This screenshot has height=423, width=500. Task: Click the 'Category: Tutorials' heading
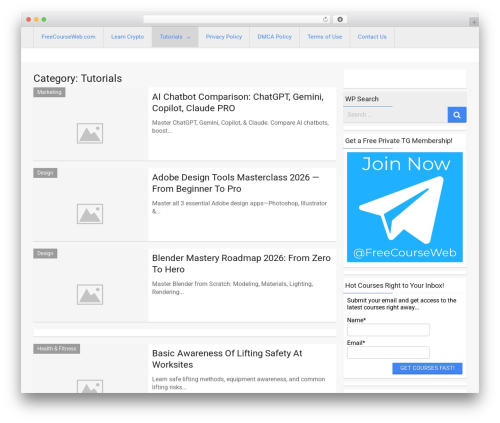(x=78, y=78)
